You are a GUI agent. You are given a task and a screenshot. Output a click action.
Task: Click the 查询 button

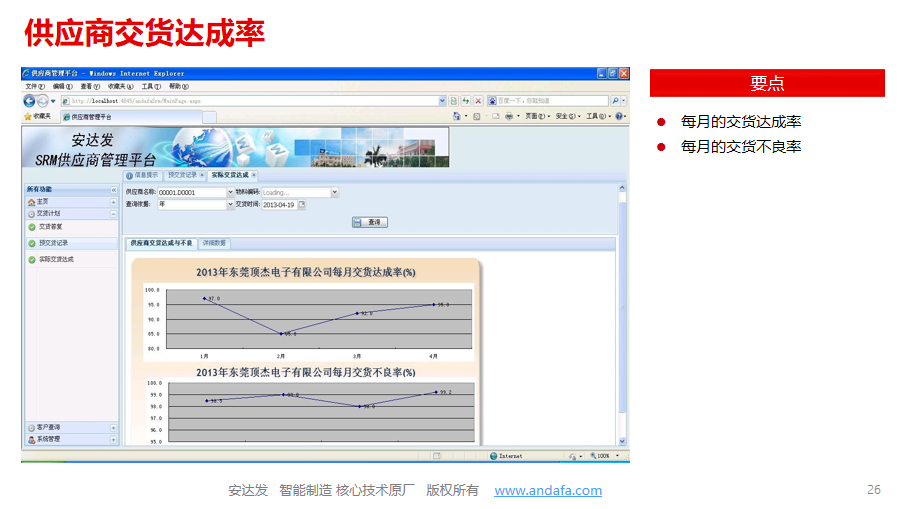pos(370,222)
